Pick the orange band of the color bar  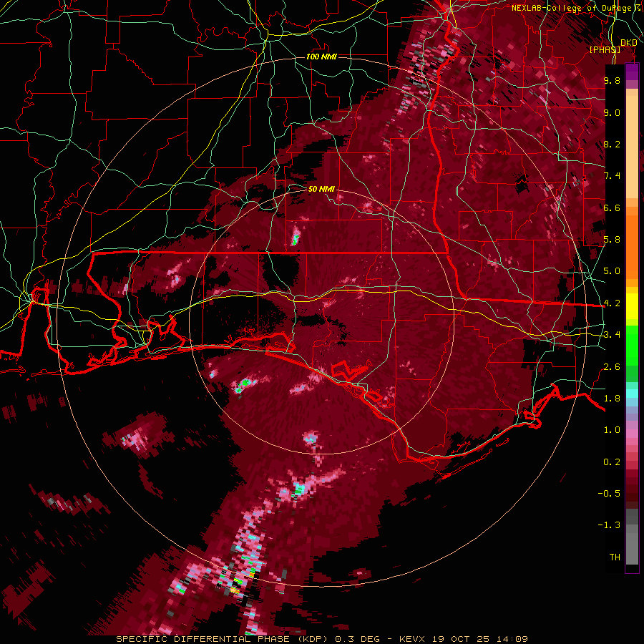(632, 243)
